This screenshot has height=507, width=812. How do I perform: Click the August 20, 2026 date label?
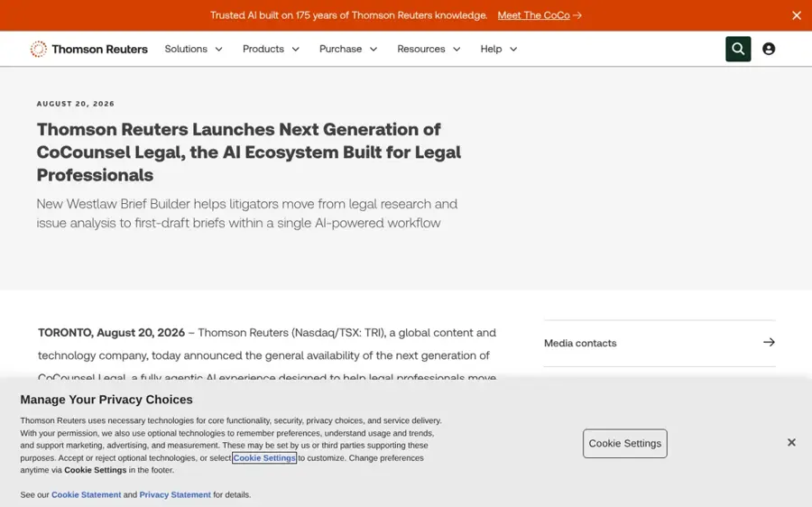click(x=76, y=104)
